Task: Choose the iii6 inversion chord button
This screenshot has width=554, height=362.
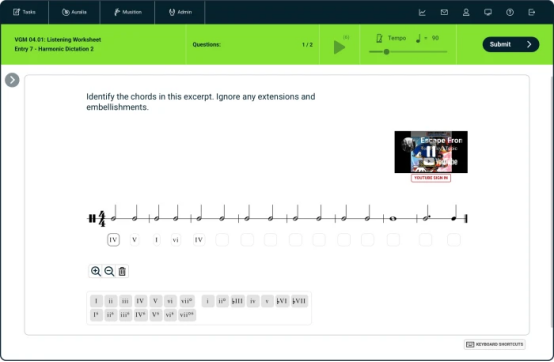Action: click(x=125, y=315)
